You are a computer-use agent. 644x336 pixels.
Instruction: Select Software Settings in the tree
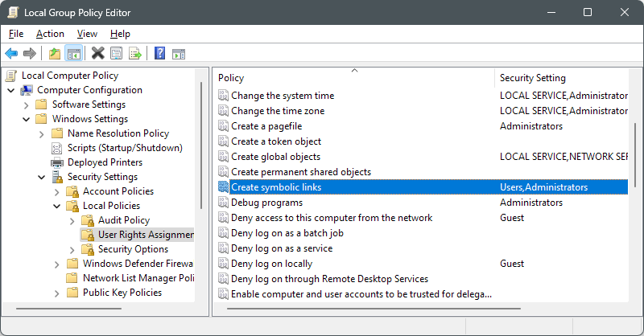(x=89, y=104)
